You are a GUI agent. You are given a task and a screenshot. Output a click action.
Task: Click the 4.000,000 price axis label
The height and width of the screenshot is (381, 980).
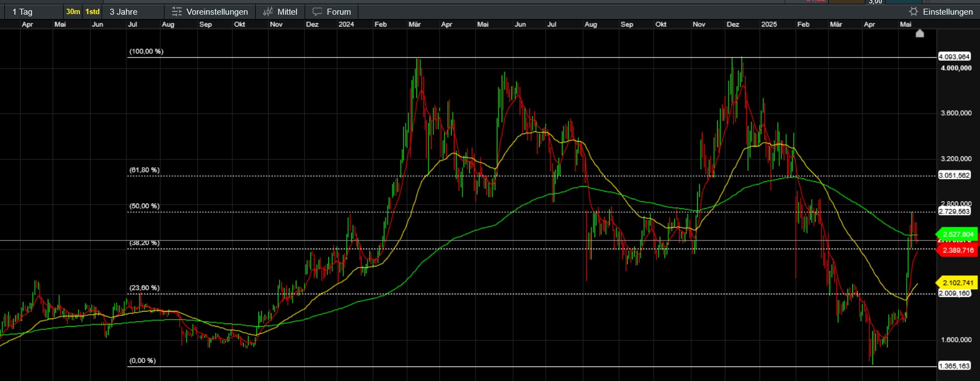pyautogui.click(x=956, y=68)
